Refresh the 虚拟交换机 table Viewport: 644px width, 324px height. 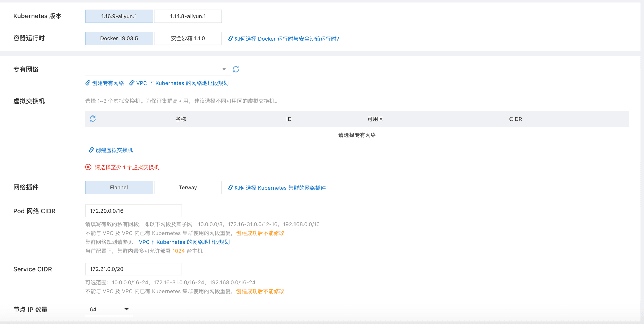tap(93, 119)
